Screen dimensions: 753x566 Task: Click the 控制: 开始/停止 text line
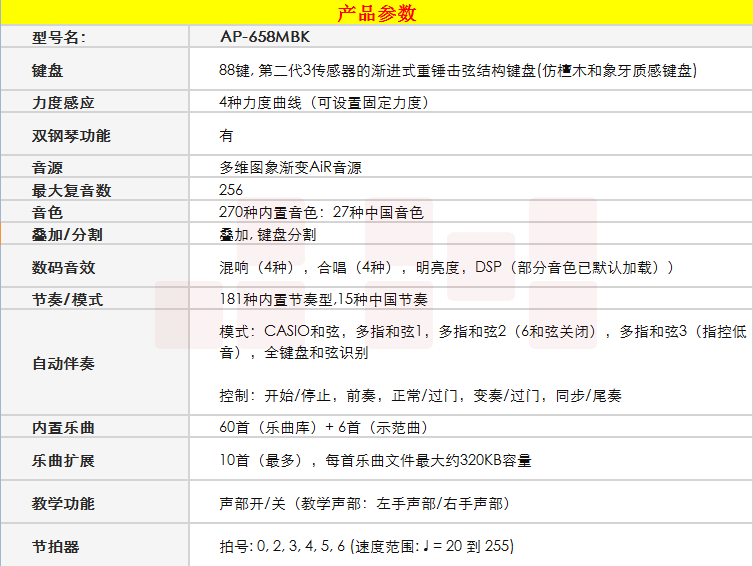click(420, 396)
